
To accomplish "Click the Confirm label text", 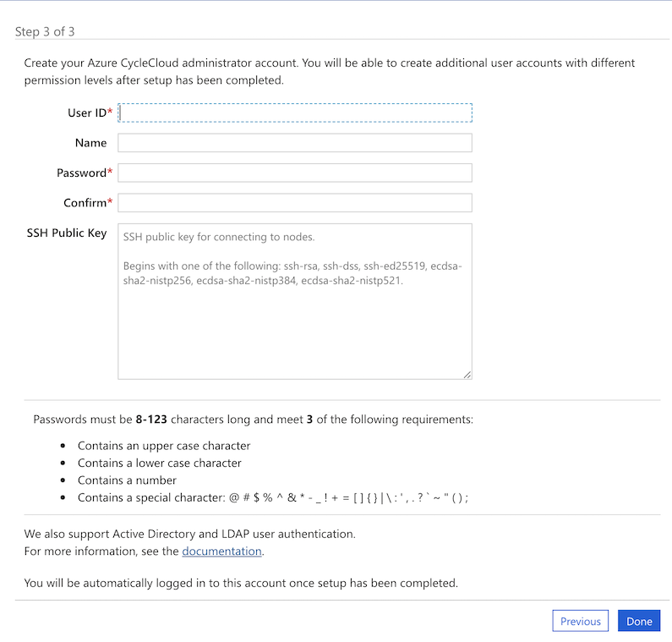I will tap(85, 203).
